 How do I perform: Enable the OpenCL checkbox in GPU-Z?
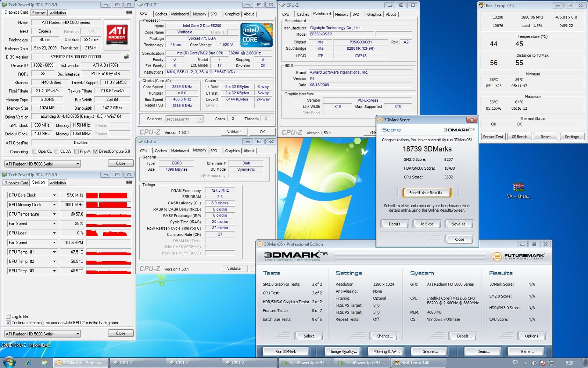(35, 151)
